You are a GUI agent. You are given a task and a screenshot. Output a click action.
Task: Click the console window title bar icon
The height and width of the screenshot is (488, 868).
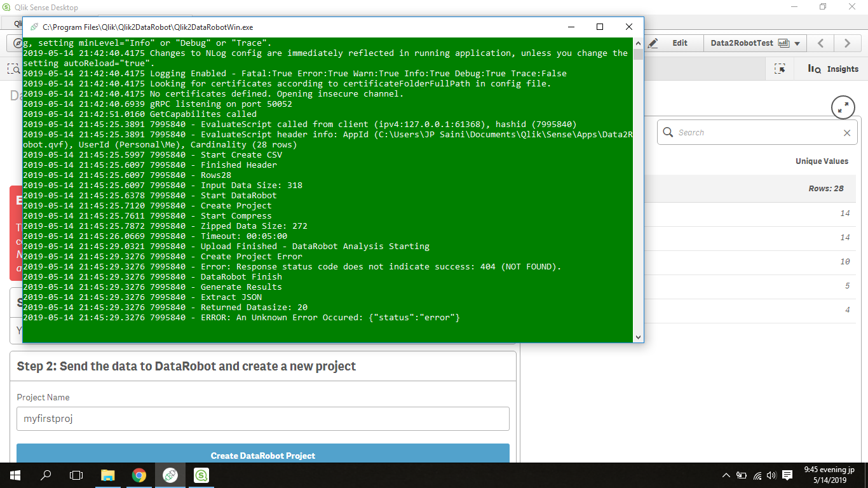pyautogui.click(x=33, y=27)
